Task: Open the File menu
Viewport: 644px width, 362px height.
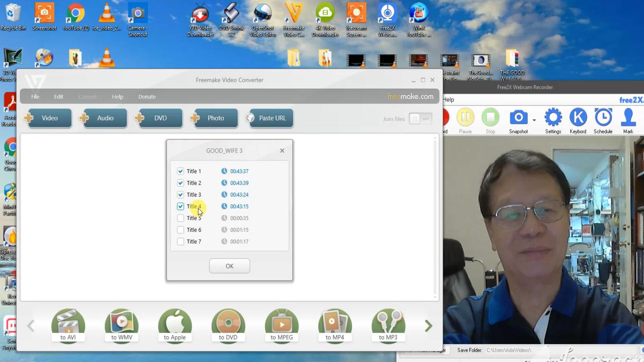Action: pyautogui.click(x=35, y=97)
